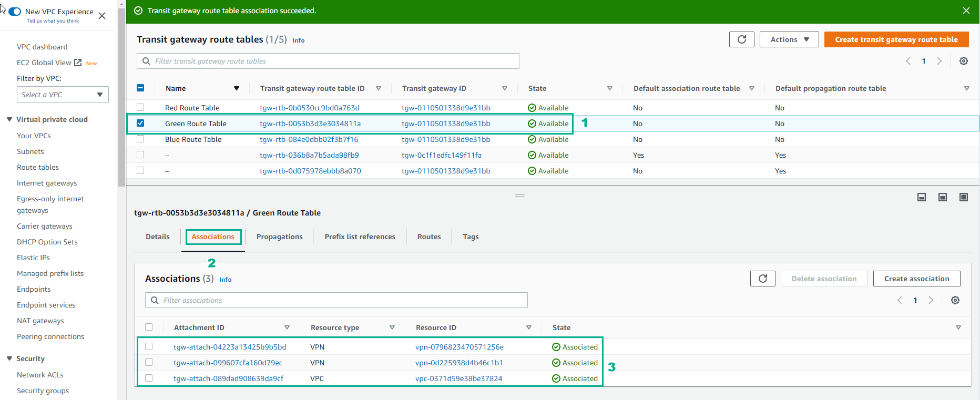Go to previous page of associations
Screen dimensions: 980x400
[900, 300]
